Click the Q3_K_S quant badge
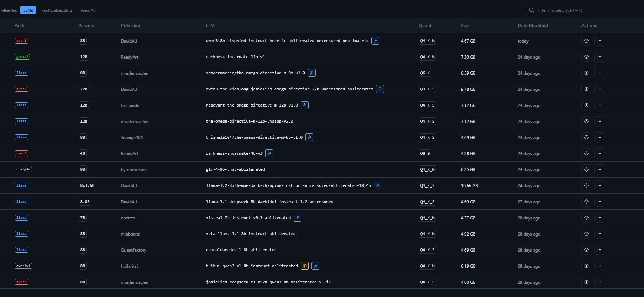The image size is (644, 297). [427, 89]
